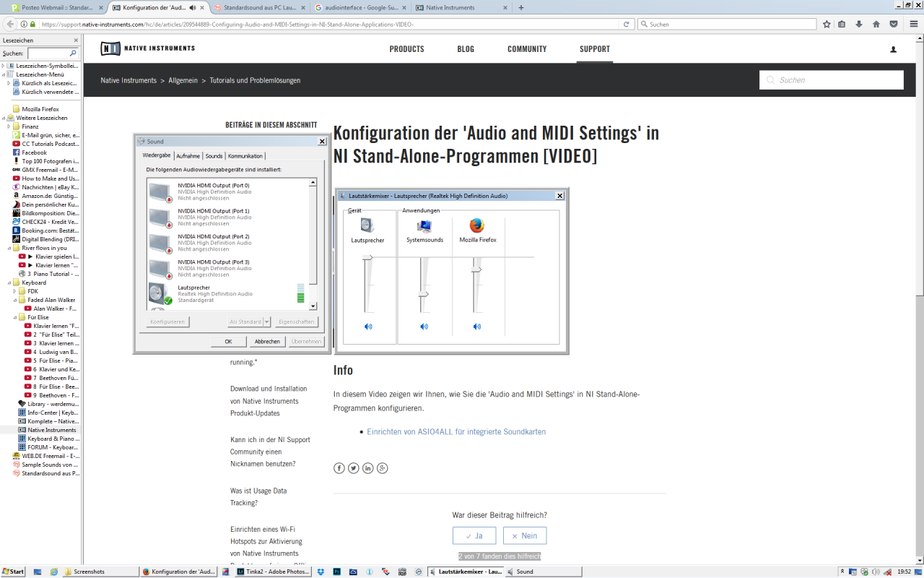Image resolution: width=924 pixels, height=578 pixels.
Task: Vote Nein on article helpfulness
Action: pyautogui.click(x=525, y=535)
